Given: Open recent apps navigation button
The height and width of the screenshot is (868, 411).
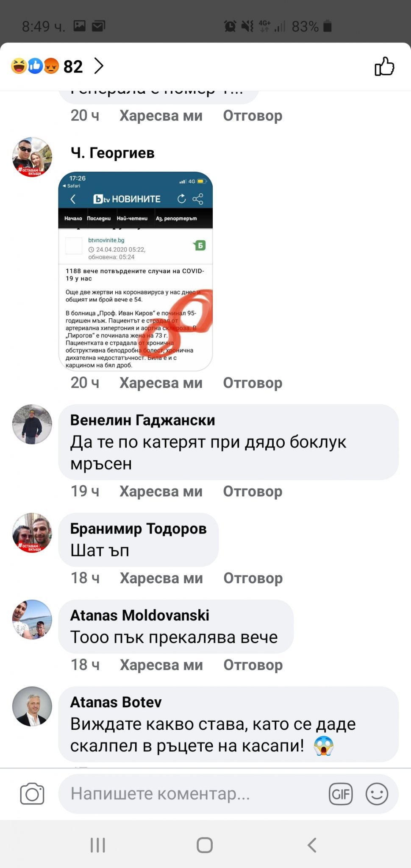Looking at the screenshot, I should coord(97,845).
